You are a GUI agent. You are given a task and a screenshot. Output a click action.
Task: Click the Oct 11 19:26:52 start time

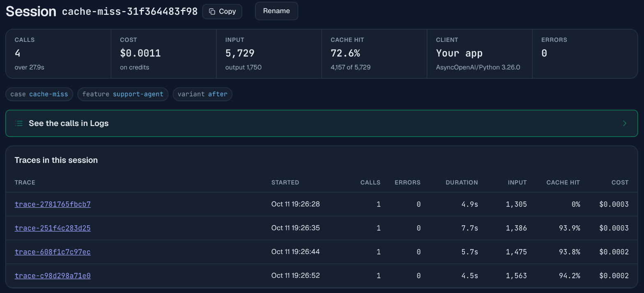(x=296, y=276)
